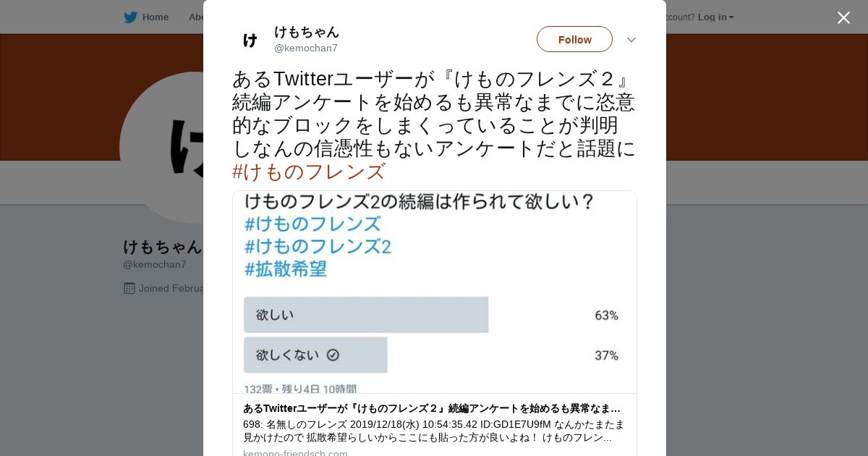Image resolution: width=868 pixels, height=456 pixels.
Task: Click the calendar icon beside Joined date
Action: 129,288
